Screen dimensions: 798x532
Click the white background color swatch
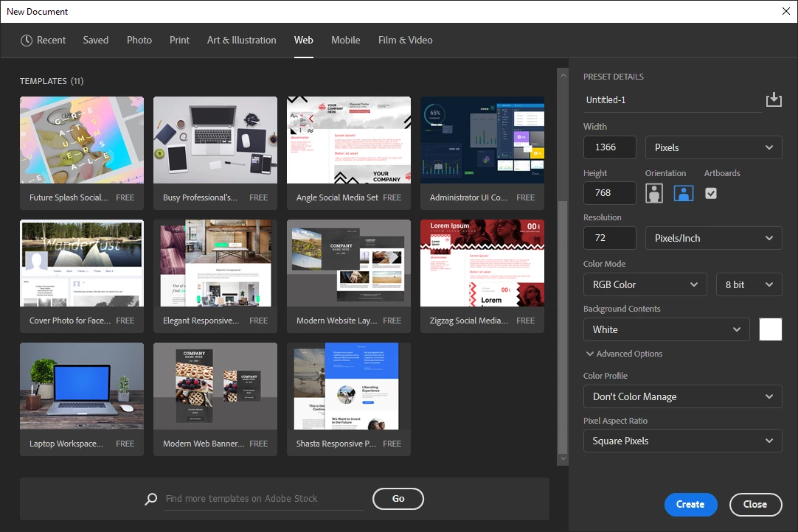coord(771,329)
